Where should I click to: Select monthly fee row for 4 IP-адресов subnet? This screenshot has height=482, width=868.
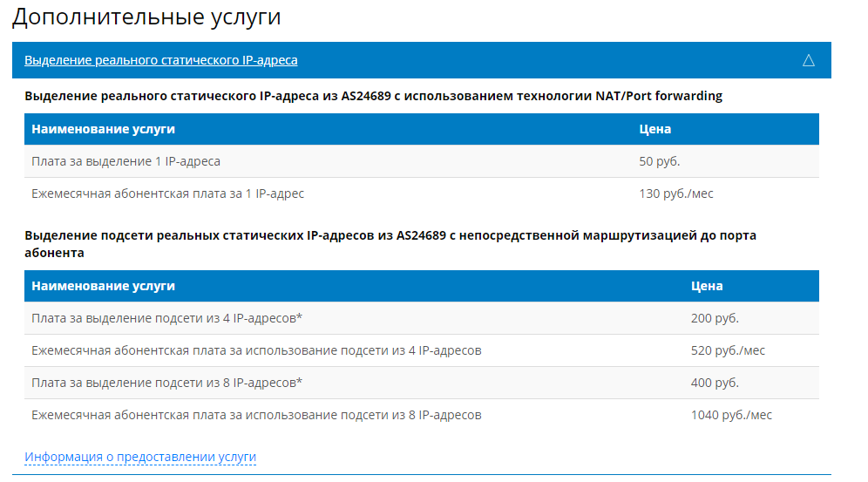point(421,350)
